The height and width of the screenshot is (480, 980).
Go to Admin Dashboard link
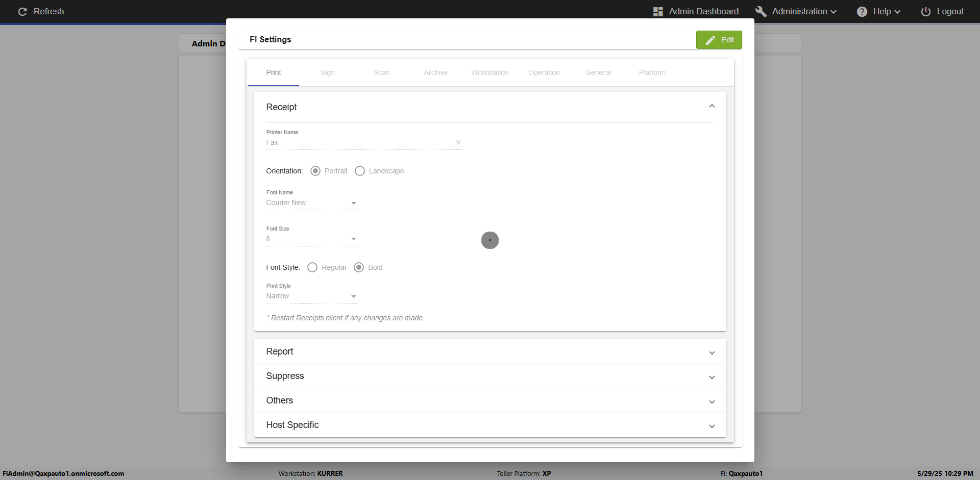click(696, 11)
